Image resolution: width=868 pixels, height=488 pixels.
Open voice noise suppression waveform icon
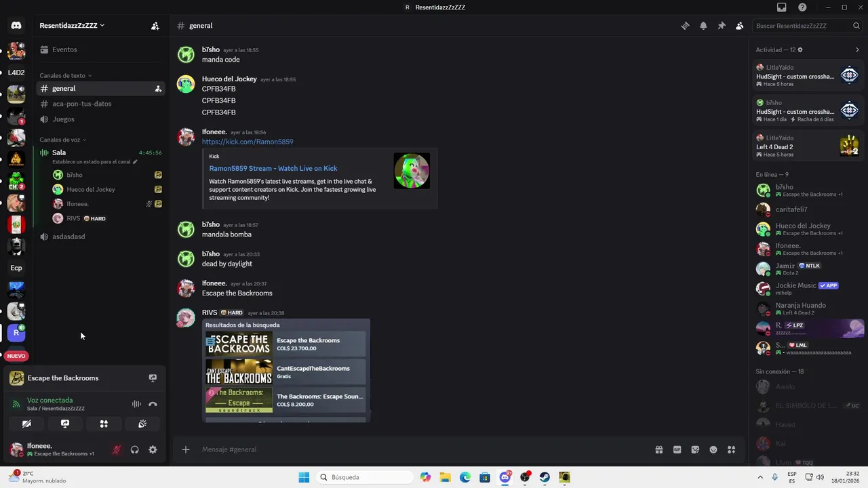tap(136, 404)
